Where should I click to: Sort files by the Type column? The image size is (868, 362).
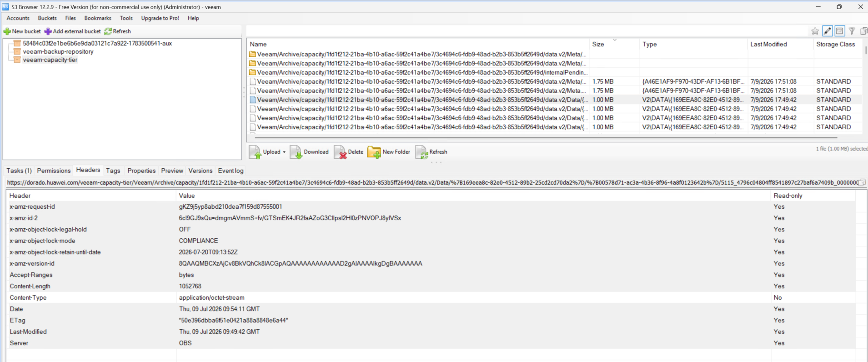(693, 44)
